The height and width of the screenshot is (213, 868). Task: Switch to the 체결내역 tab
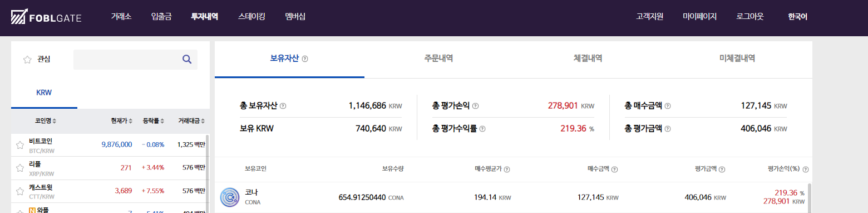[x=588, y=59]
